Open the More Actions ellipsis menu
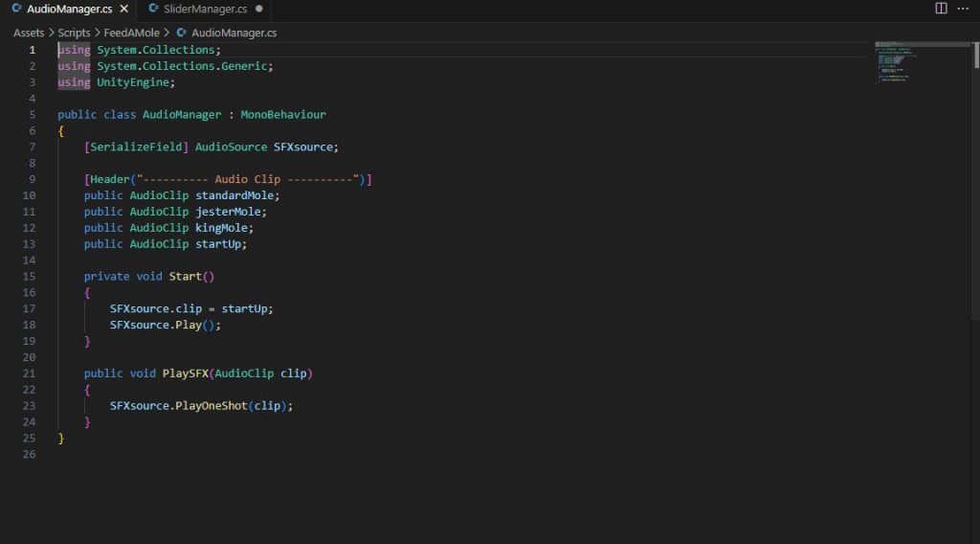This screenshot has height=544, width=980. pos(963,8)
